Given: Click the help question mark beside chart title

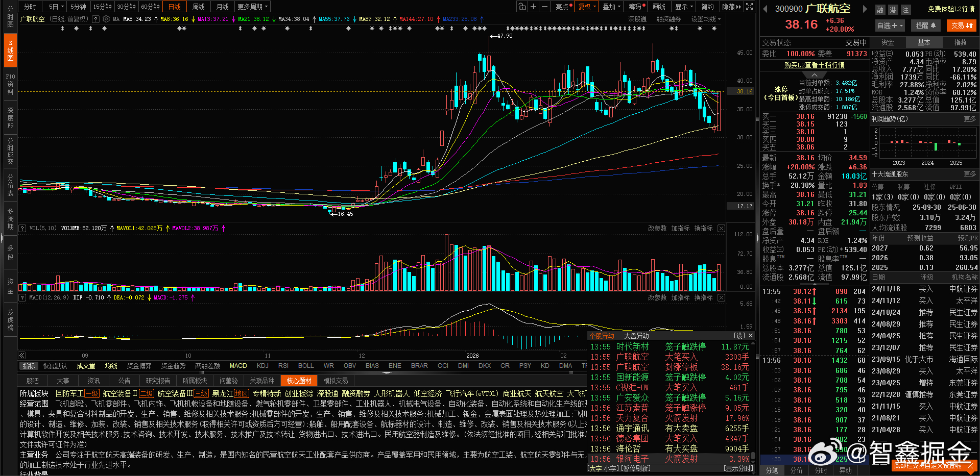Looking at the screenshot, I should tap(95, 19).
